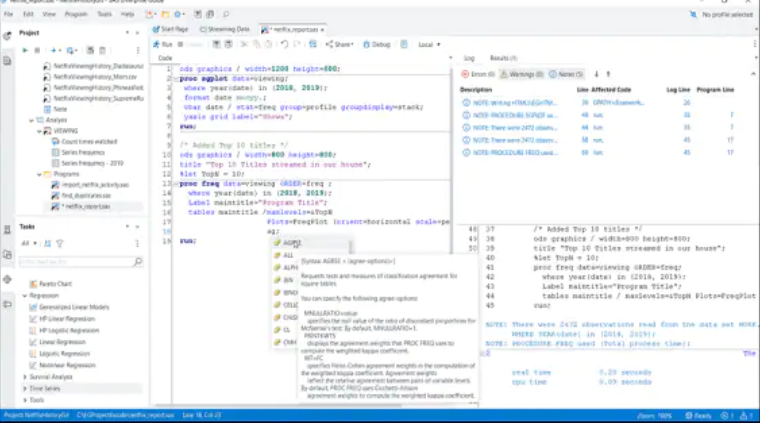
Task: Open the Program menu
Action: [74, 14]
